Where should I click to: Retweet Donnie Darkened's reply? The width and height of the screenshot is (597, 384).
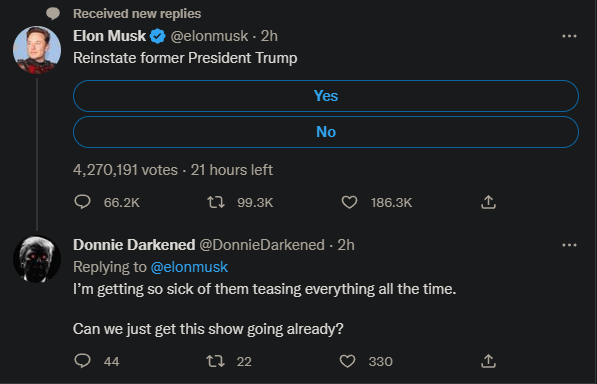[215, 361]
